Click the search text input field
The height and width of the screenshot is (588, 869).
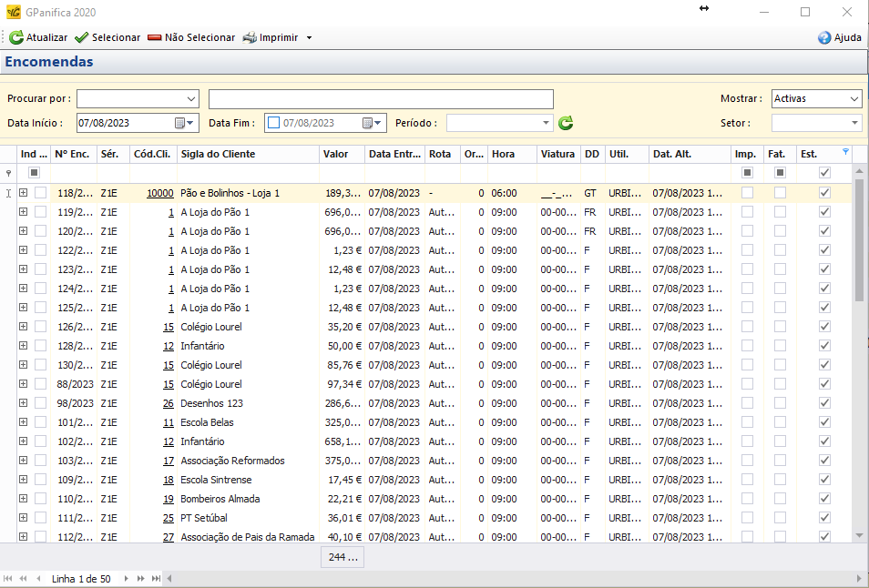(381, 98)
